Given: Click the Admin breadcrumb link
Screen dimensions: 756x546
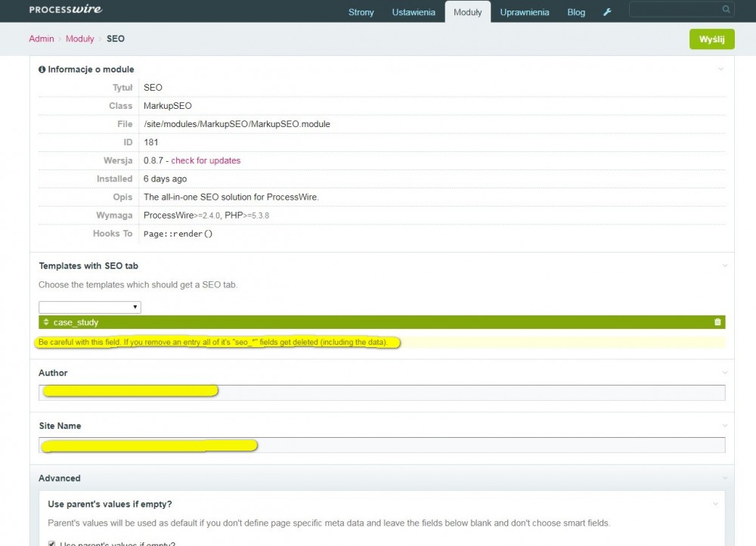Looking at the screenshot, I should 42,39.
